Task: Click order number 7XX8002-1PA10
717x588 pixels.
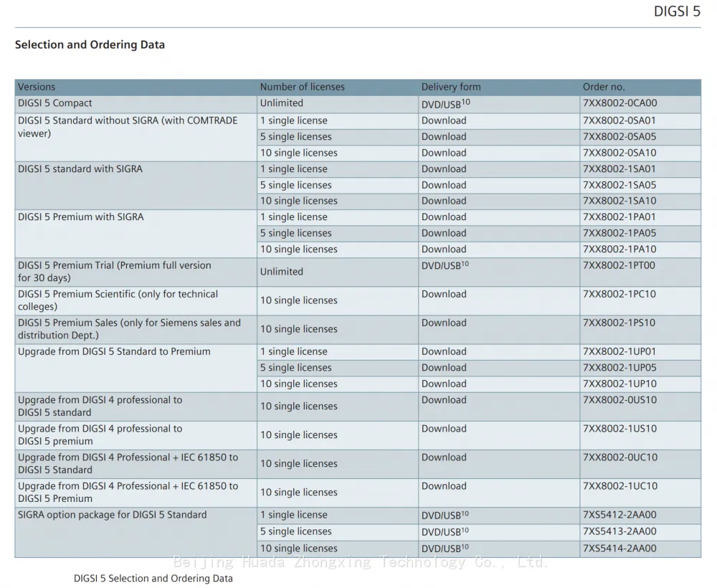Action: 619,250
